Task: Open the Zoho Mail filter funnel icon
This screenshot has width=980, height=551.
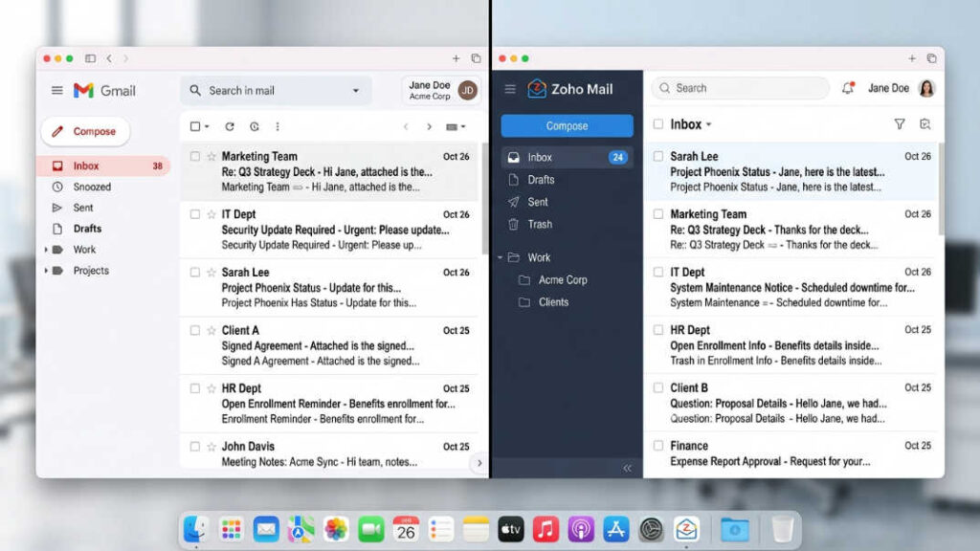Action: coord(900,124)
